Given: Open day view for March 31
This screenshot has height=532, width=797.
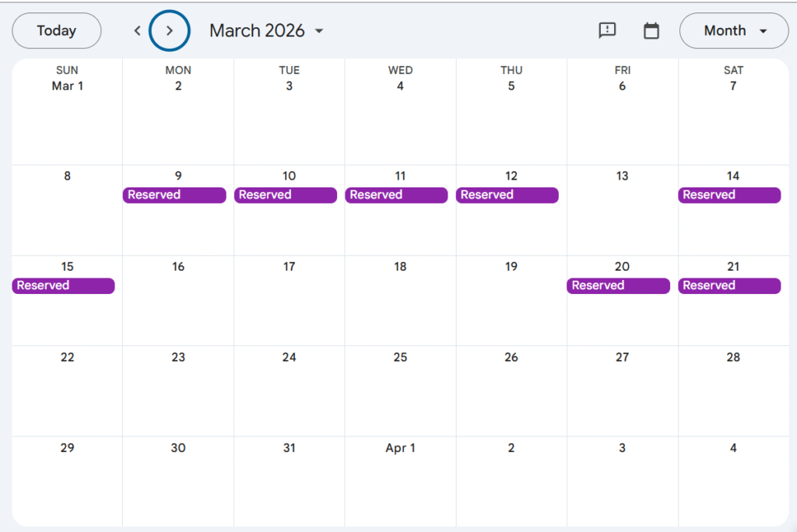Looking at the screenshot, I should coord(289,448).
